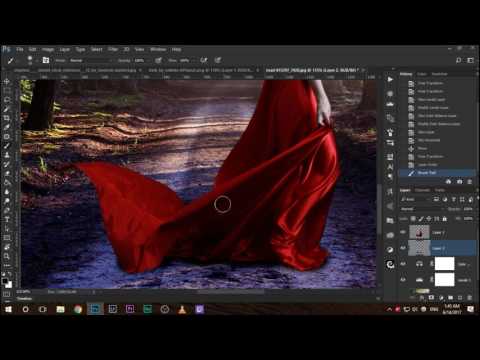Create a new group in Layers panel
This screenshot has height=360, width=480.
pos(451,297)
